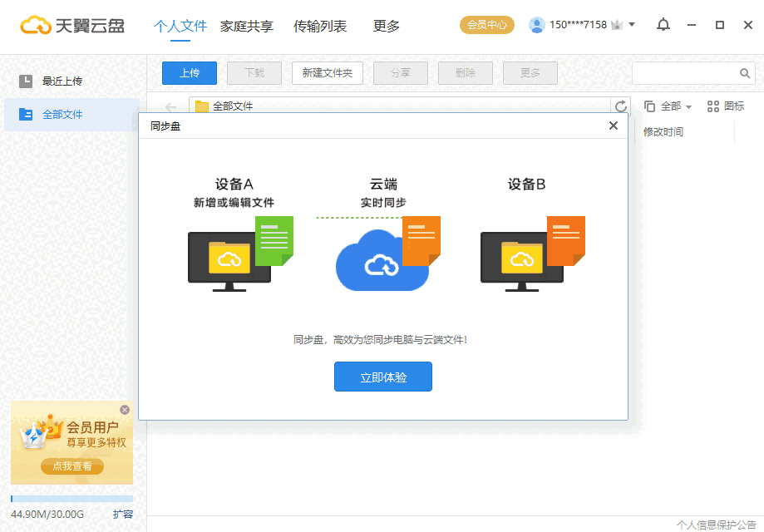Click the yellow folder icon beside 全部文件
The height and width of the screenshot is (532, 764).
(x=202, y=106)
